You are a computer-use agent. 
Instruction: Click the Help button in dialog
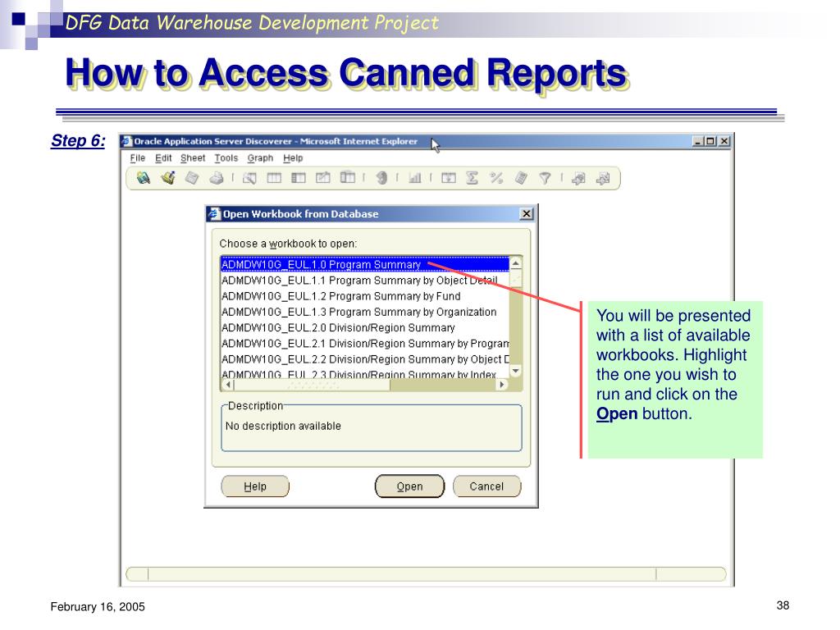click(x=255, y=486)
